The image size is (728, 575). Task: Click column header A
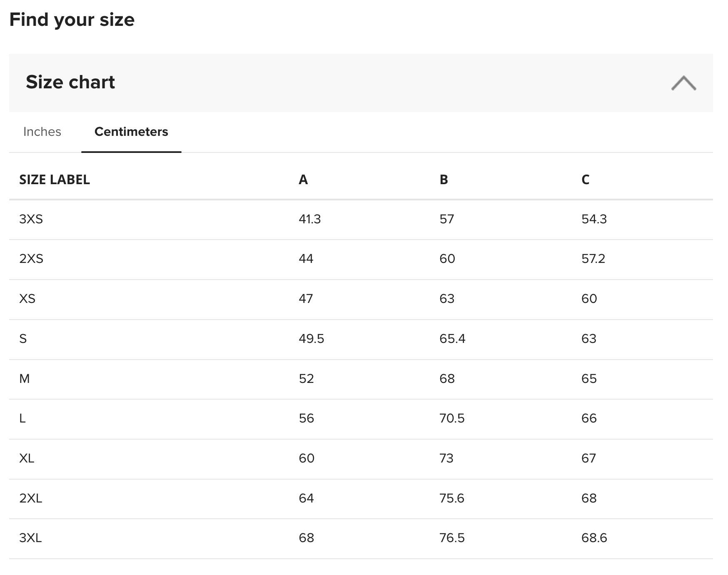pos(303,180)
